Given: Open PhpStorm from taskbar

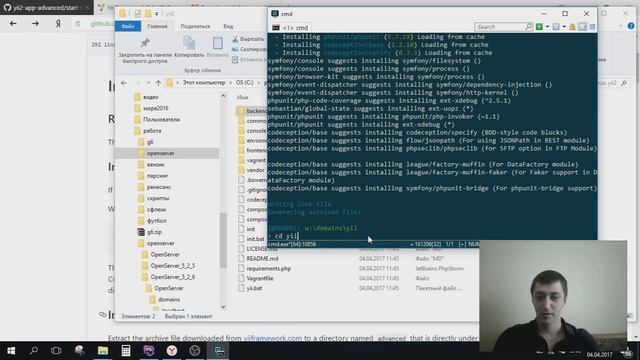Looking at the screenshot, I should pyautogui.click(x=149, y=351).
